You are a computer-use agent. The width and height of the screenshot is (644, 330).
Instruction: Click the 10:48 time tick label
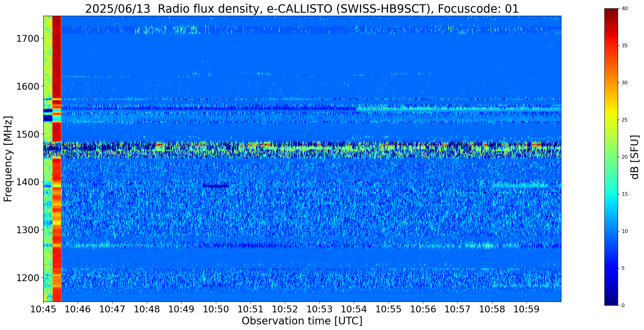pyautogui.click(x=147, y=309)
